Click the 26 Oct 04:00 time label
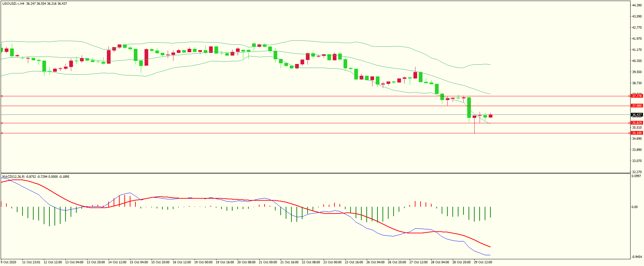644x266 pixels. (x=375, y=262)
